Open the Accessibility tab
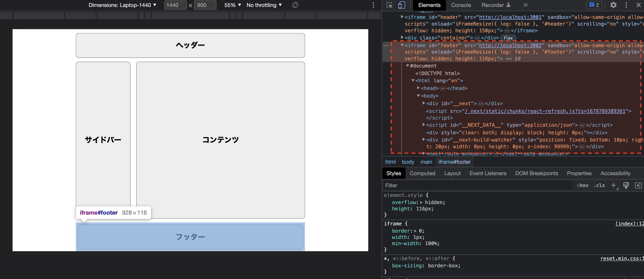The image size is (644, 279). (615, 173)
